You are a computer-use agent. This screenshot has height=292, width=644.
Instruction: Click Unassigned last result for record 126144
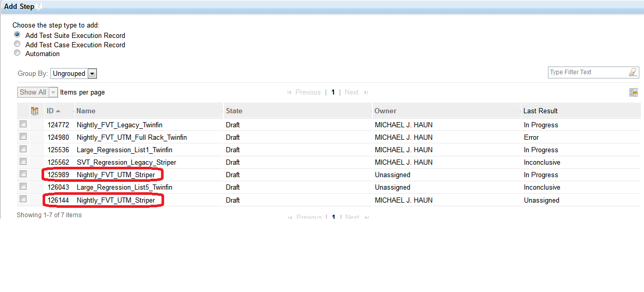coord(542,200)
